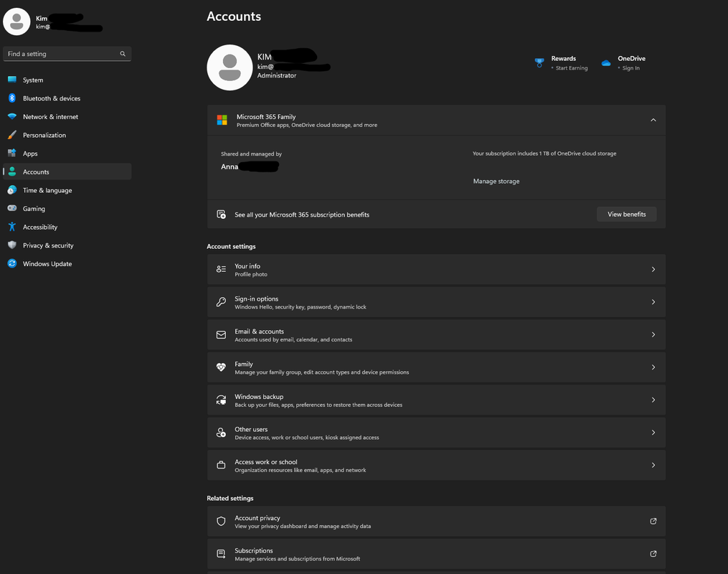The image size is (728, 574).
Task: Click the See all subscription benefits text
Action: point(302,215)
